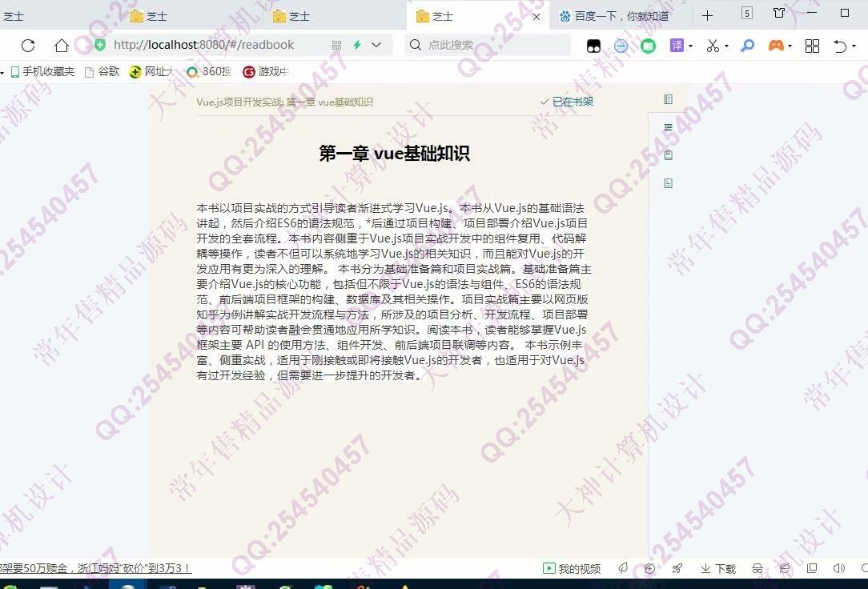Click the split-window icon in status bar
The image size is (868, 589).
[x=811, y=568]
